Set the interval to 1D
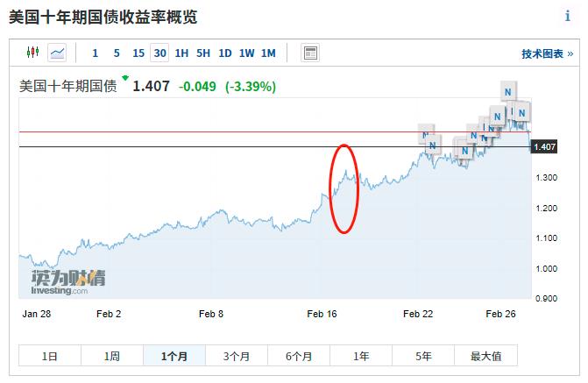 [x=224, y=53]
